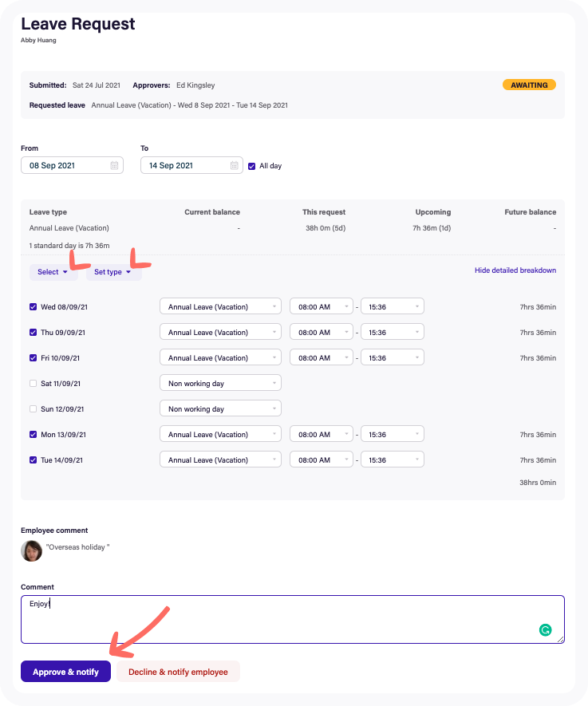Open Non working day dropdown for Sunday
The width and height of the screenshot is (588, 706).
[220, 409]
